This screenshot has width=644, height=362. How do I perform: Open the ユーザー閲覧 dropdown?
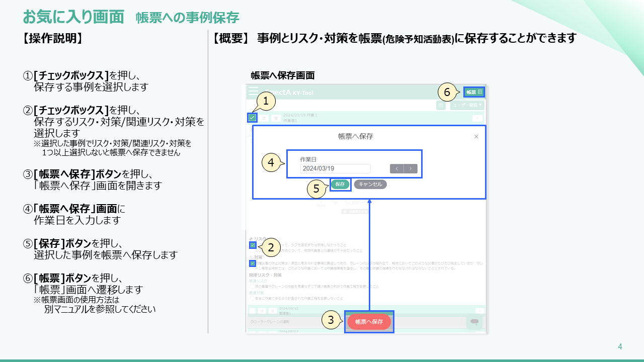point(467,106)
